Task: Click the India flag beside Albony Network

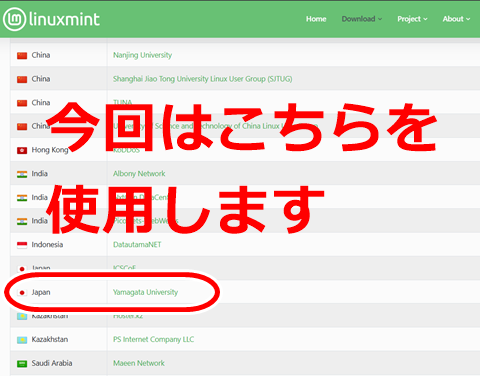Action: click(22, 174)
